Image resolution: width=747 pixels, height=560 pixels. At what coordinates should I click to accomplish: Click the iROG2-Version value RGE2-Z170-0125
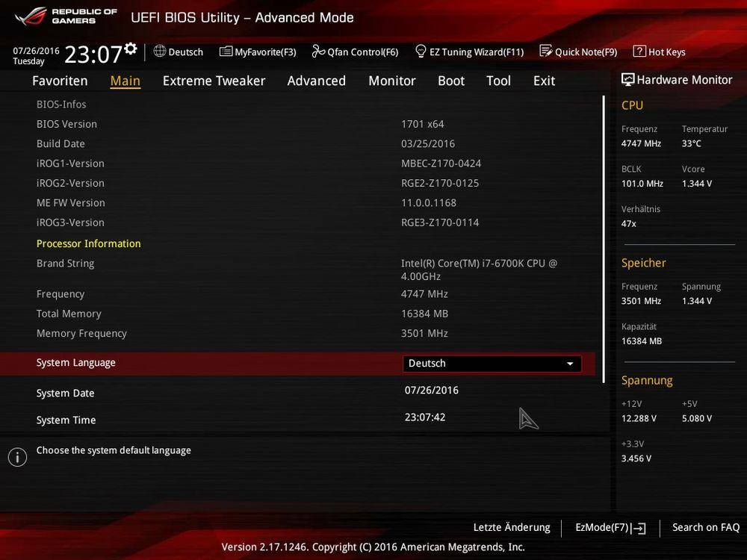point(440,184)
